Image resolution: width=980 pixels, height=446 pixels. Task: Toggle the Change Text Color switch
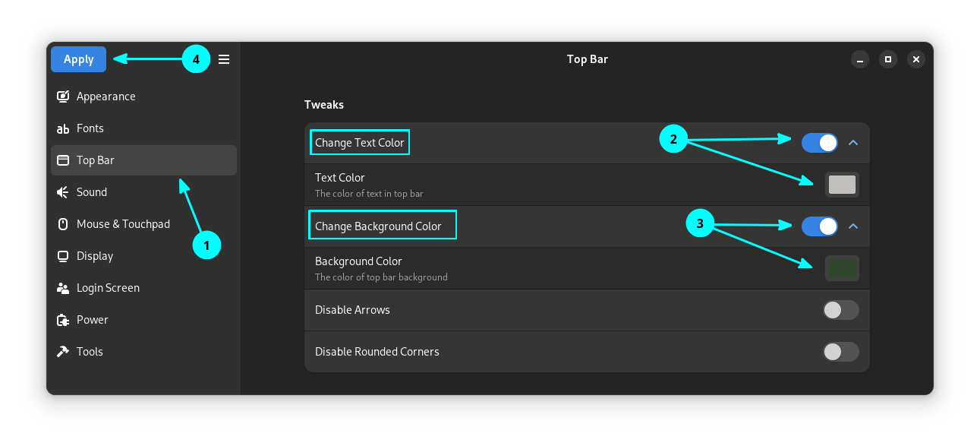(x=819, y=142)
